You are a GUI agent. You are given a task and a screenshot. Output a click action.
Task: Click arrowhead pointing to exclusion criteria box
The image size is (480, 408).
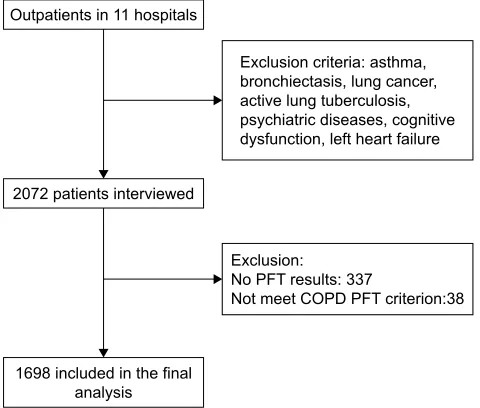pos(218,100)
